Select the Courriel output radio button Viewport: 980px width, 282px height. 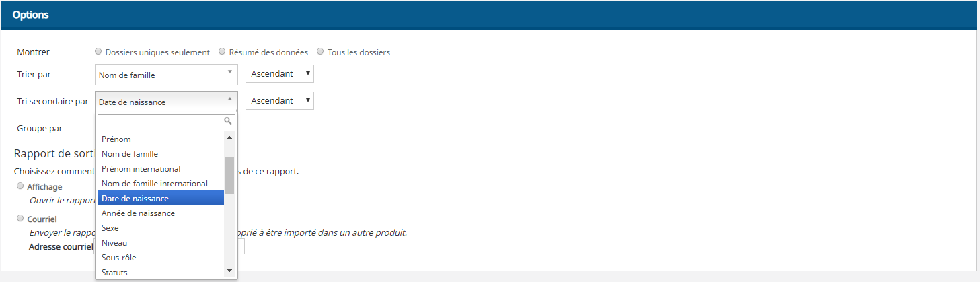tap(20, 219)
